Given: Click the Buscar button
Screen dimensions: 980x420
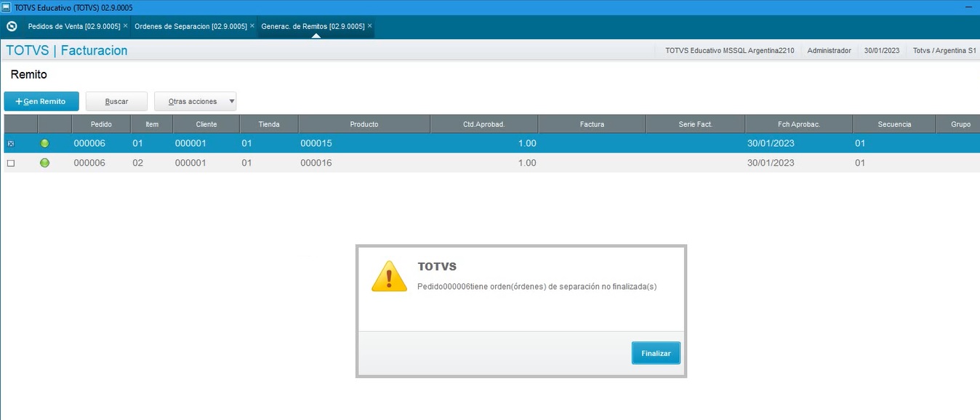Looking at the screenshot, I should 116,101.
